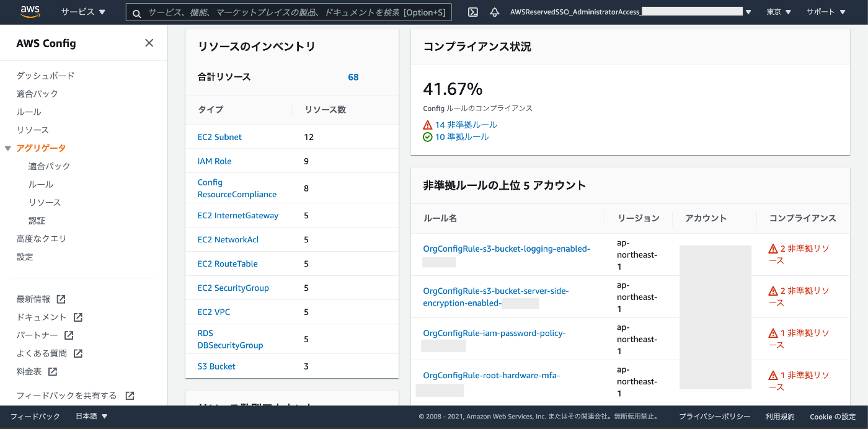Collapse the アグリゲータ tree triangle
This screenshot has width=868, height=429.
pyautogui.click(x=7, y=148)
